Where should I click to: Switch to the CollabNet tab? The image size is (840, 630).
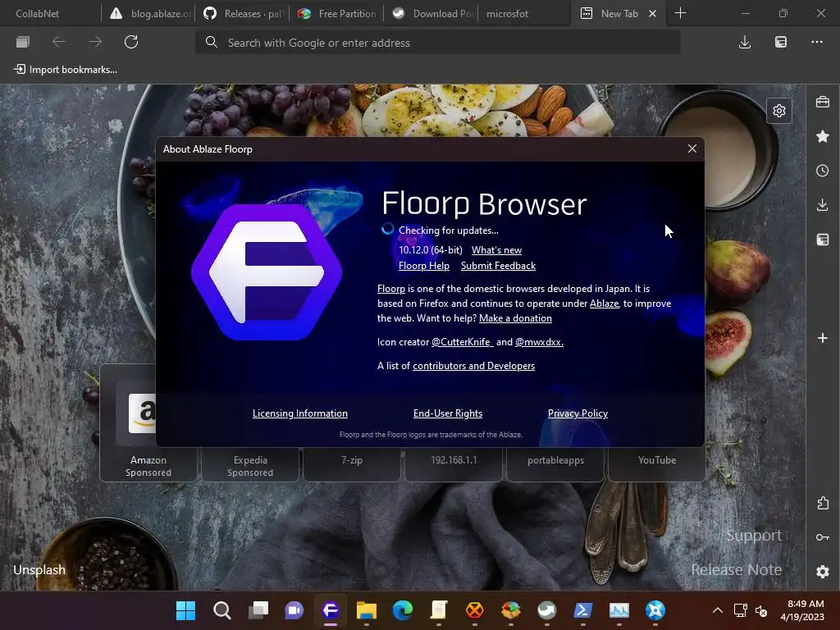coord(50,13)
